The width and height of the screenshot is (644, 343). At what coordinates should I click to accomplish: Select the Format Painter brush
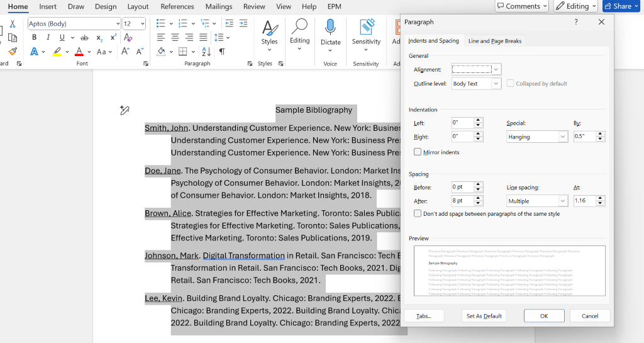click(13, 52)
